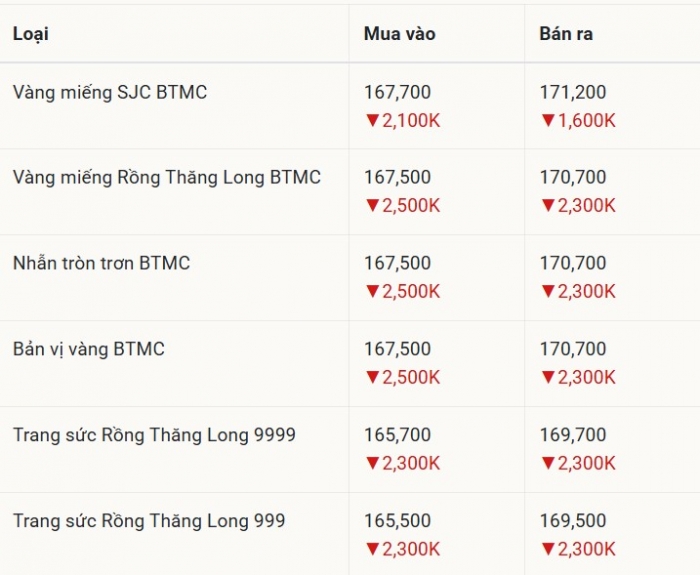Click sell-price down arrow for Nhẫn tròn trơn BTMC

(548, 292)
